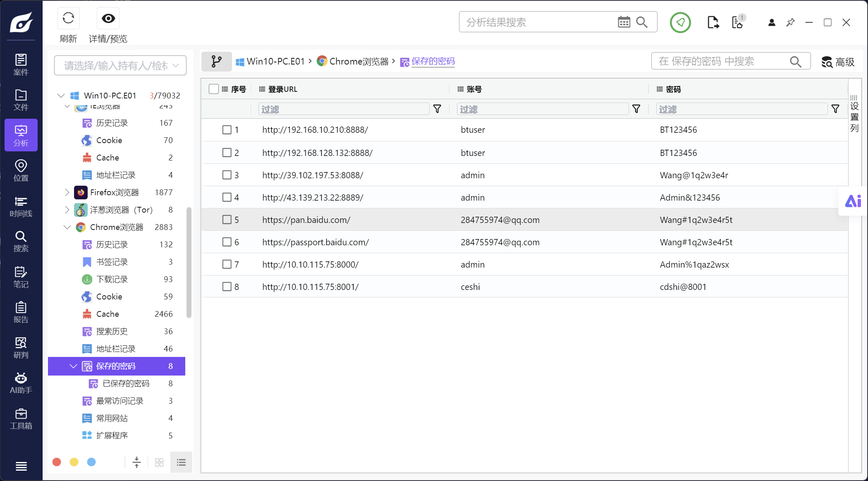This screenshot has height=481, width=868.
Task: Switch to grid view icon at bottom
Action: point(159,462)
